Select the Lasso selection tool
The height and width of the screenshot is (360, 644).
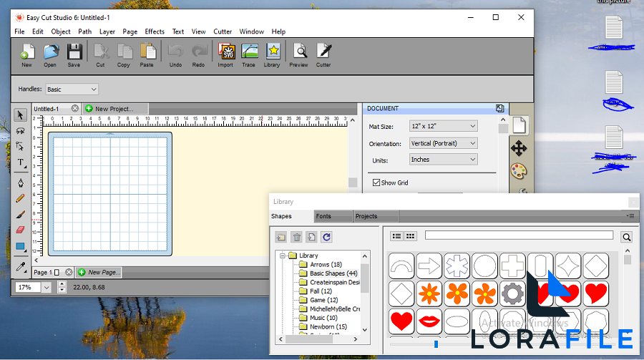20,131
